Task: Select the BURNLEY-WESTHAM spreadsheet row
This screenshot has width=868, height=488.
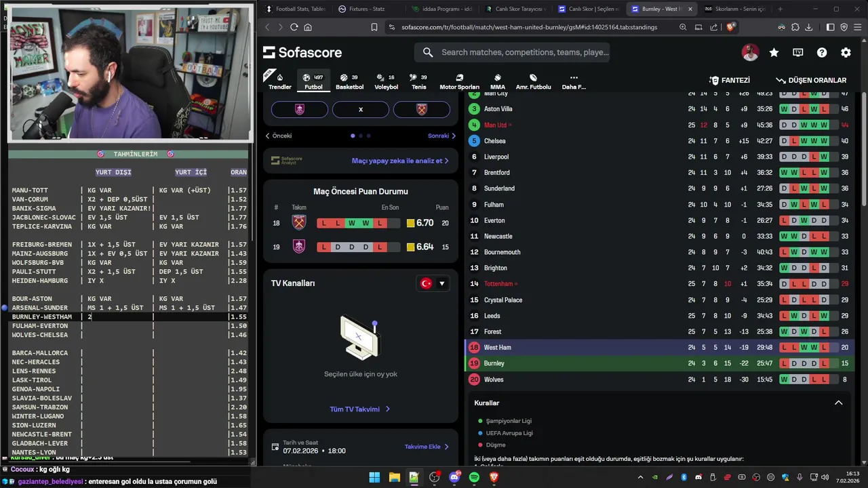Action: click(x=129, y=317)
